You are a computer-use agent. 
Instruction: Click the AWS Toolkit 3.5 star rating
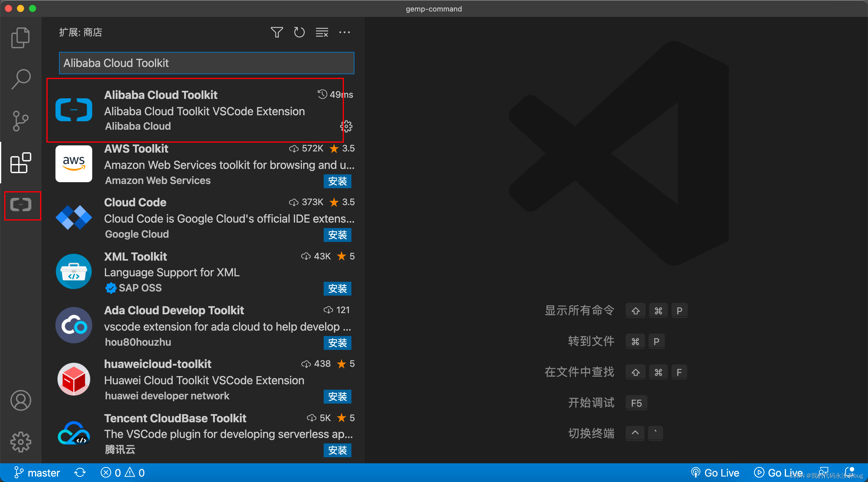(342, 148)
